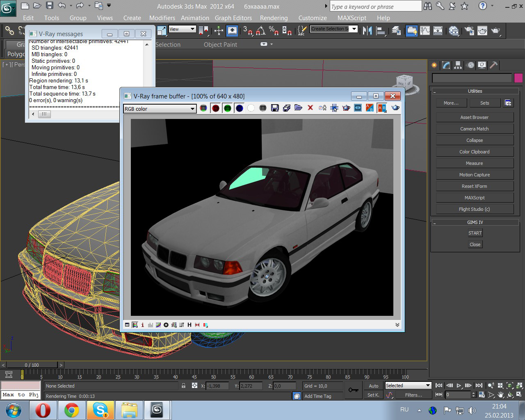Open Render Setup teapot icon
The width and height of the screenshot is (525, 420).
pyautogui.click(x=469, y=31)
